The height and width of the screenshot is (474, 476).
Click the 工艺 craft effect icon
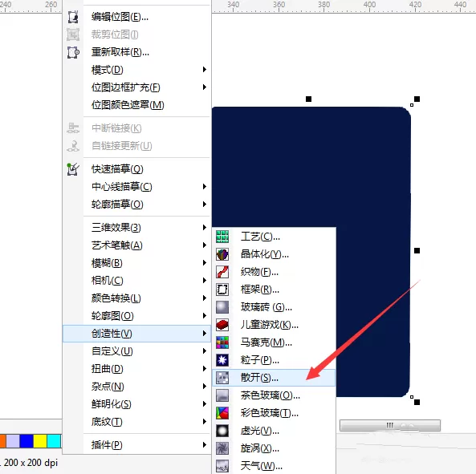point(222,237)
